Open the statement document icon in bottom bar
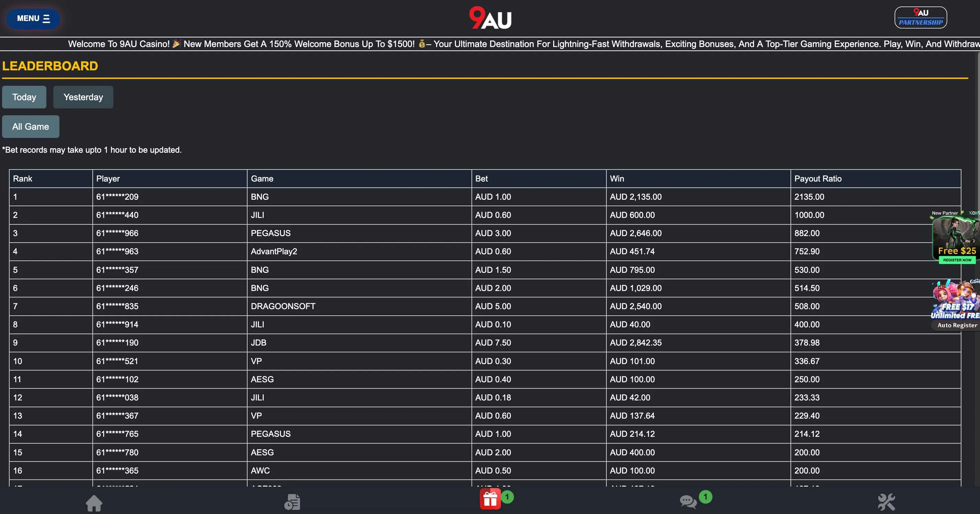Image resolution: width=980 pixels, height=514 pixels. pos(292,502)
